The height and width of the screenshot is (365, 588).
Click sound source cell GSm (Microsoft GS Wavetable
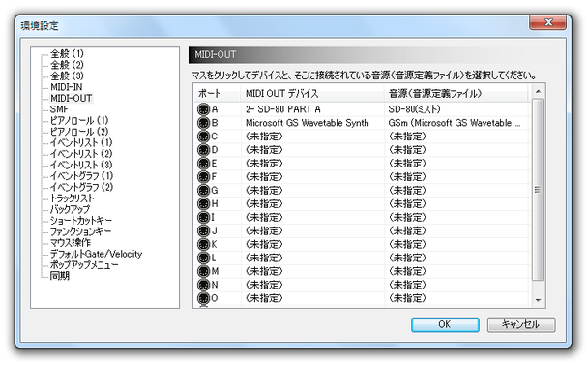tap(456, 123)
